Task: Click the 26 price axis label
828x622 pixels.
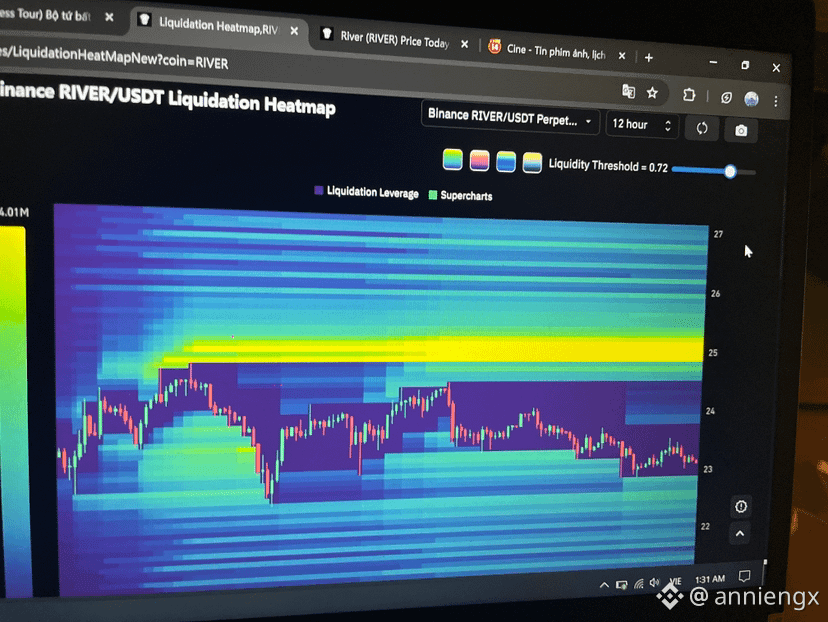Action: click(x=716, y=294)
